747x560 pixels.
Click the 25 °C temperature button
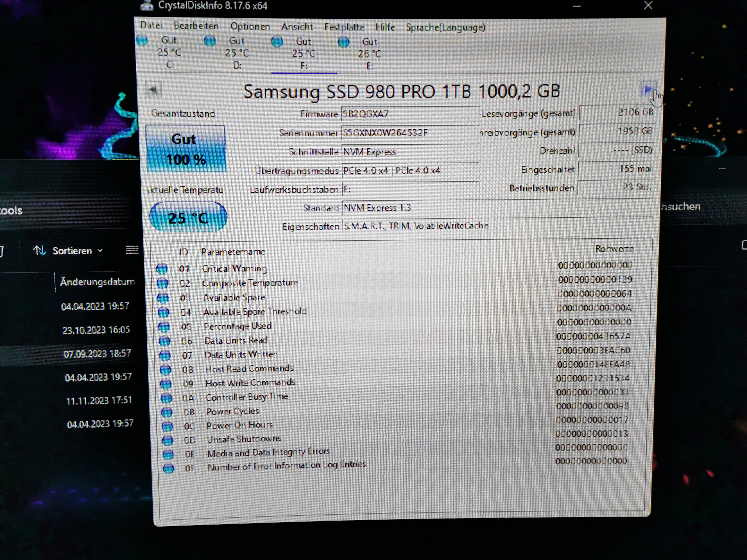point(188,217)
